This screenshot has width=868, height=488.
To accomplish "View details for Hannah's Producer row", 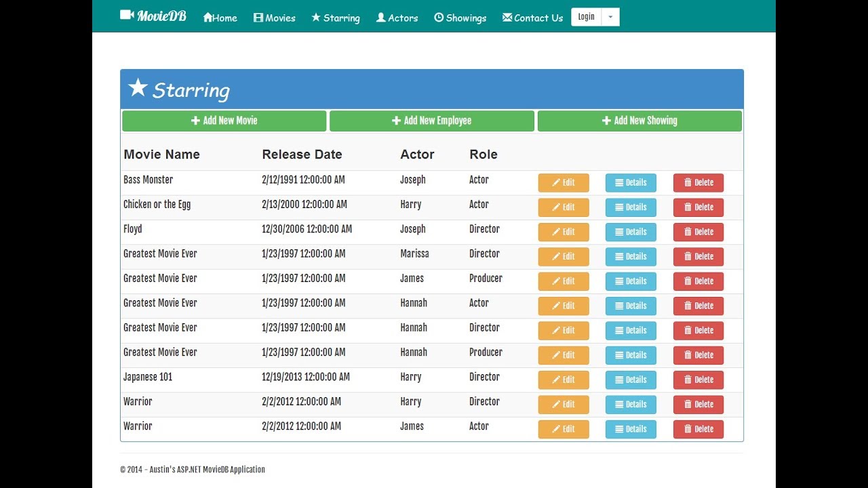I will tap(631, 355).
